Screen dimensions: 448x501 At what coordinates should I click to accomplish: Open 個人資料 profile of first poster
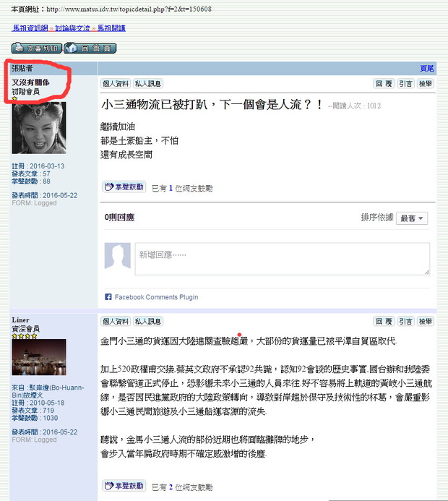(x=116, y=84)
